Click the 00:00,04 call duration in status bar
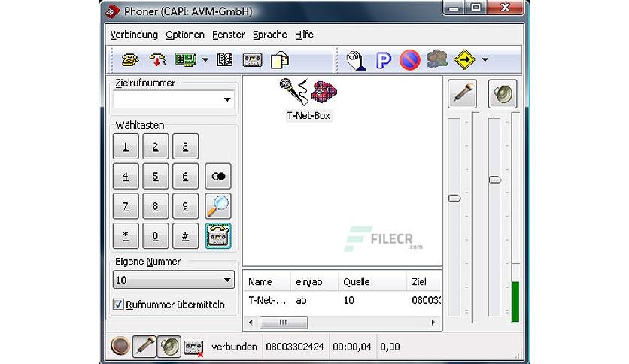 (x=352, y=347)
